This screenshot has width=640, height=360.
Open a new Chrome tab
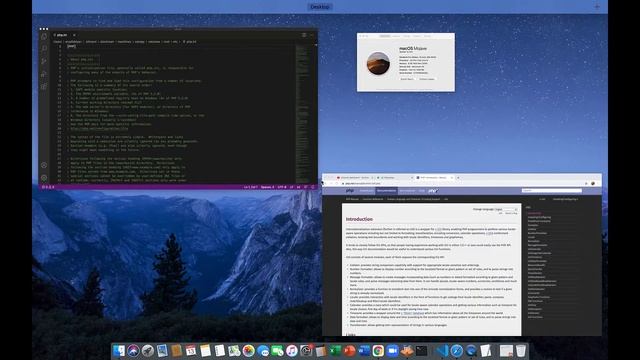point(458,178)
